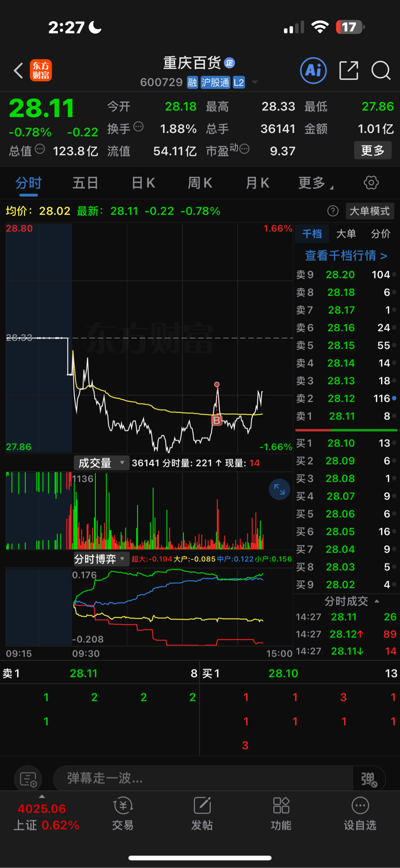The image size is (400, 868).
Task: Select the 分价 tab
Action: pos(380,234)
